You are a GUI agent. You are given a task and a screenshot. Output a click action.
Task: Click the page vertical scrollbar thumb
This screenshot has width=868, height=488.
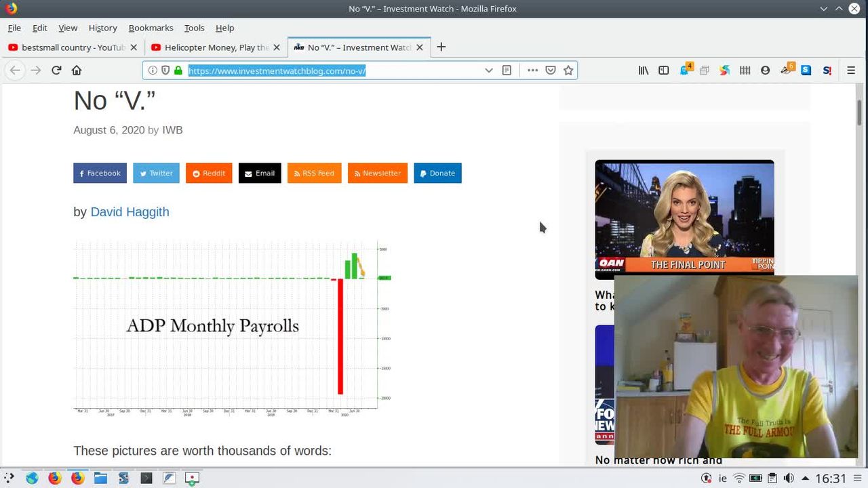pyautogui.click(x=859, y=113)
